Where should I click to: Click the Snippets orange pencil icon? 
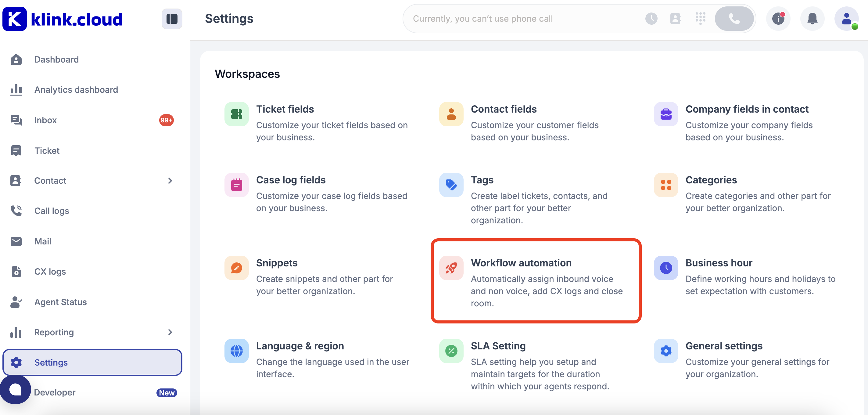(x=237, y=268)
